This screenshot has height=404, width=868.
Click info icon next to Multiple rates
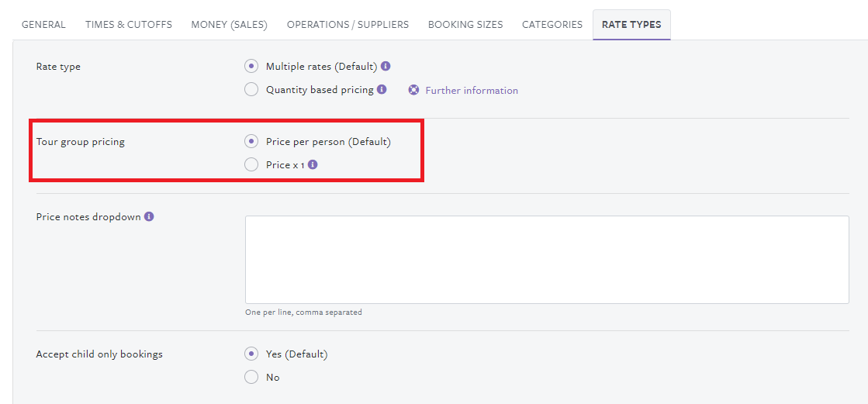(386, 67)
